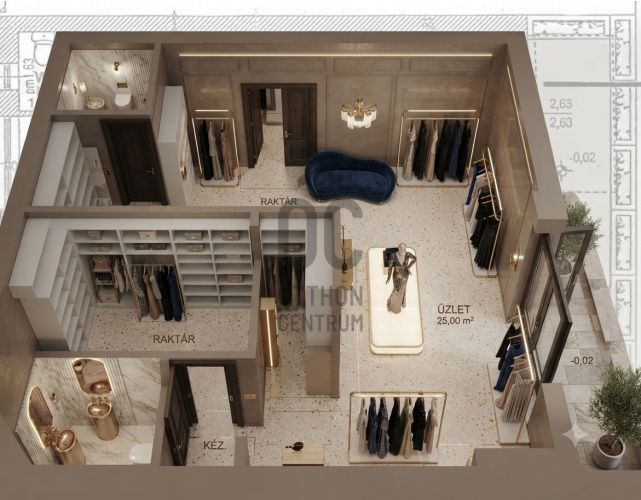Select the illuminated white display platform
The image size is (641, 500).
coord(395,300)
